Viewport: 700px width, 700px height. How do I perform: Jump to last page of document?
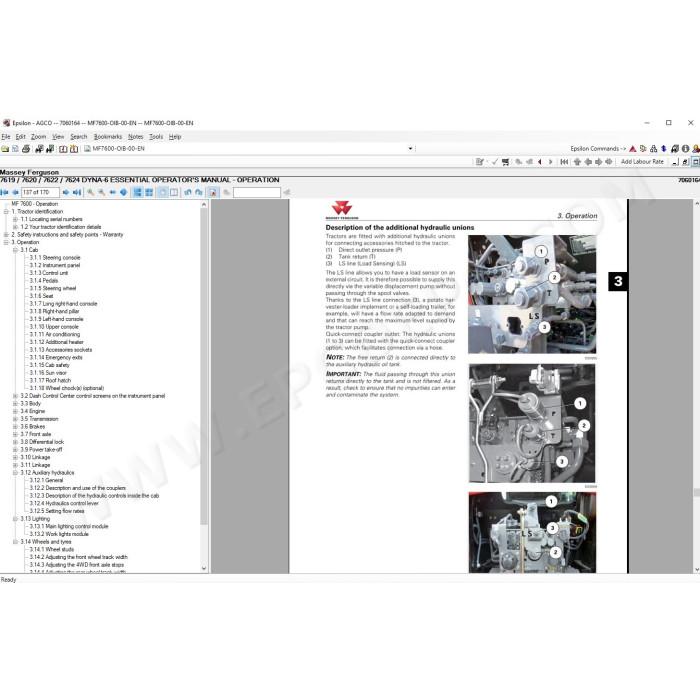pyautogui.click(x=77, y=192)
